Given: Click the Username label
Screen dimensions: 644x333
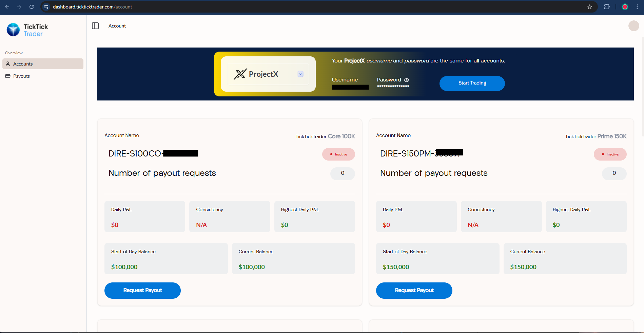Looking at the screenshot, I should tap(345, 80).
